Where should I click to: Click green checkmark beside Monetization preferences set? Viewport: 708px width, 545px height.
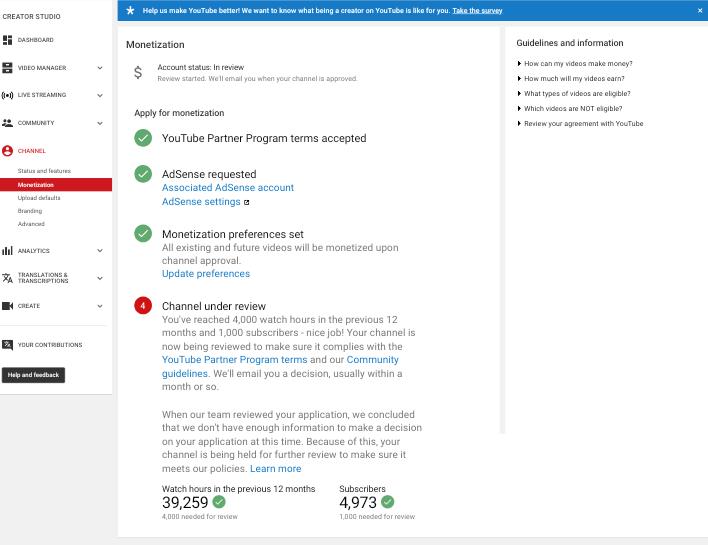pyautogui.click(x=143, y=233)
